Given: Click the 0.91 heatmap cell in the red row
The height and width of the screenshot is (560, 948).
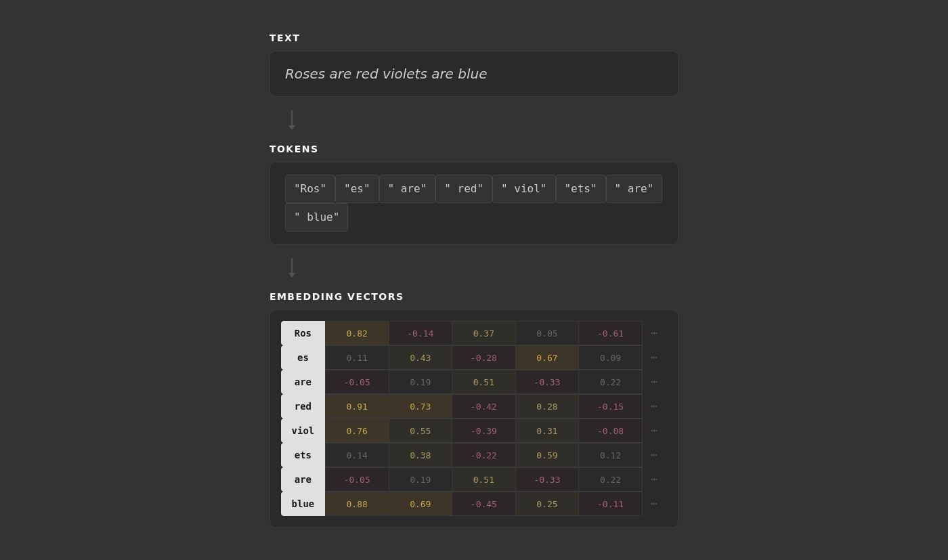Looking at the screenshot, I should [357, 406].
